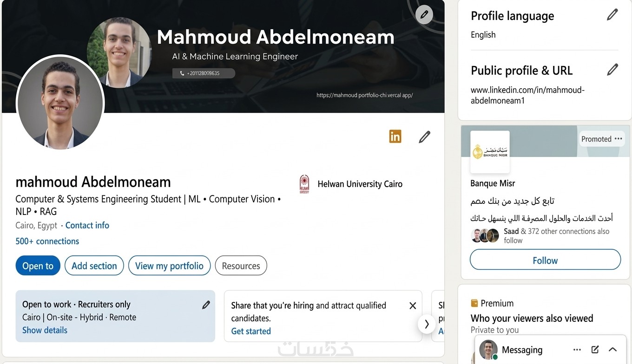This screenshot has height=364, width=632.
Task: Open Promoted ad options menu
Action: point(618,139)
